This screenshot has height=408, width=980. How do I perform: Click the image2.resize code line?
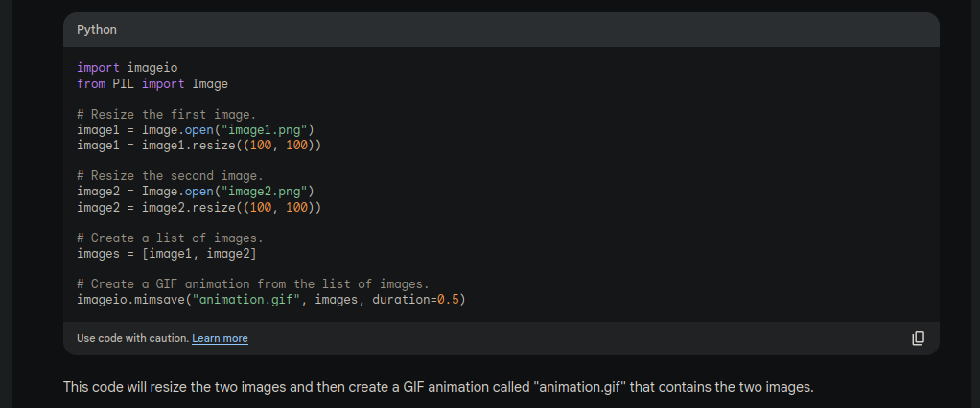pos(198,207)
